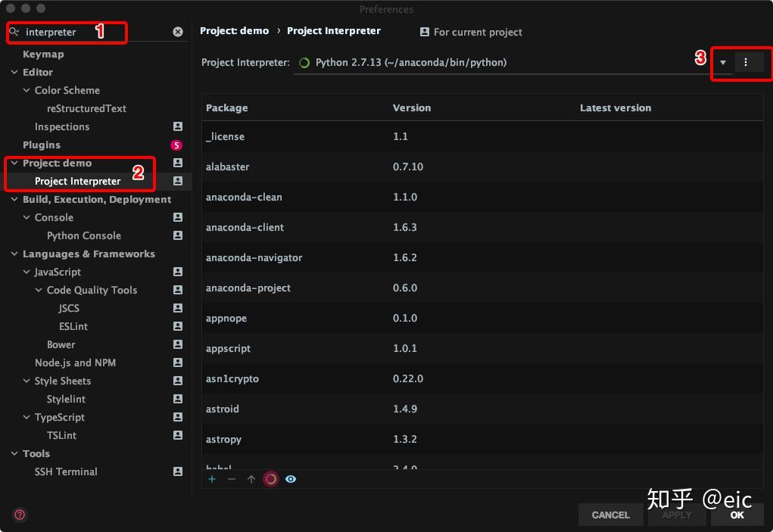Screen dimensions: 773x532
Task: Select Project Interpreter in the sidebar
Action: click(78, 181)
